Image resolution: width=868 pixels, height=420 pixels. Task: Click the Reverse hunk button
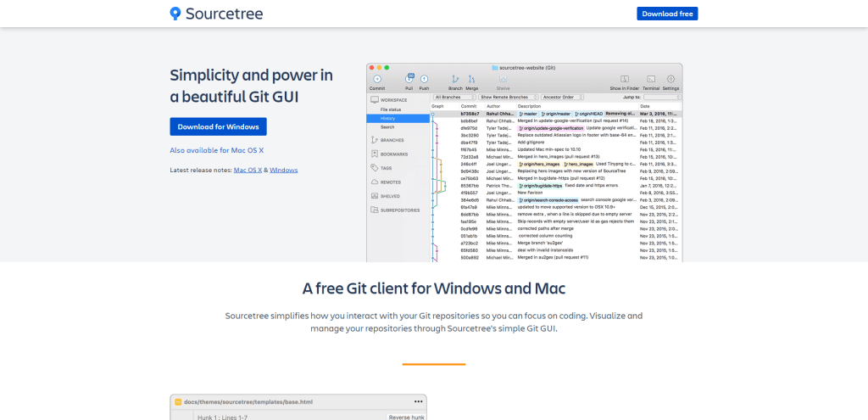(x=406, y=417)
